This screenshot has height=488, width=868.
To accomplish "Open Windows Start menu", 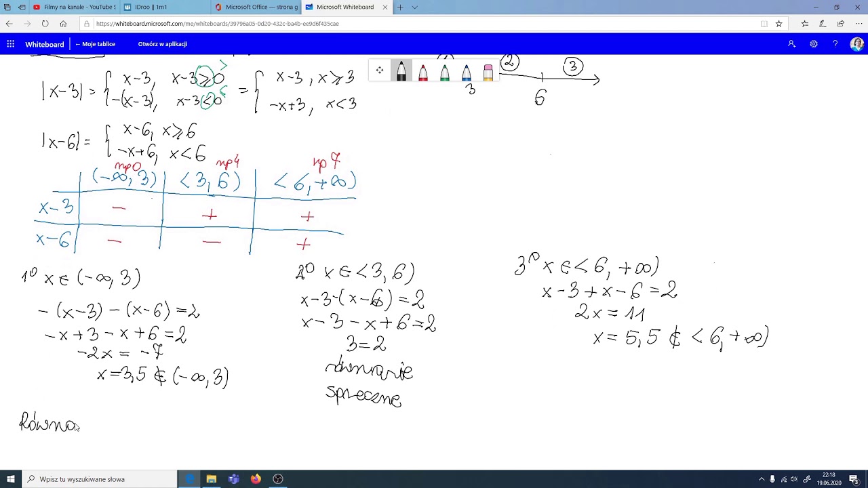I will [11, 479].
